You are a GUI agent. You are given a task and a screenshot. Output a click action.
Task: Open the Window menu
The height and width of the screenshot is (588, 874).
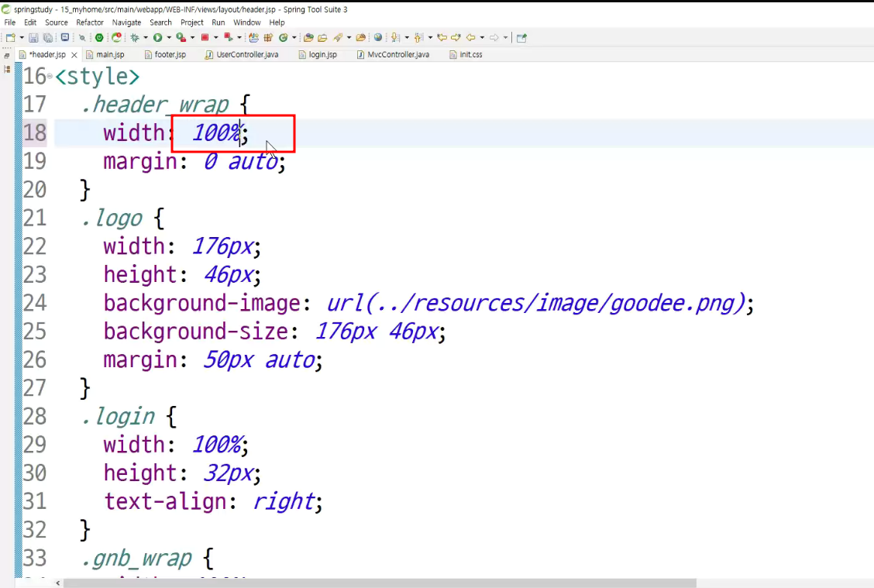pos(247,22)
